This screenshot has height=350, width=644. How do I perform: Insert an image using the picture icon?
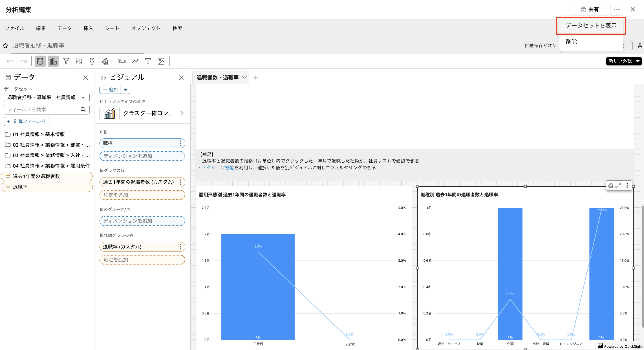(x=161, y=61)
